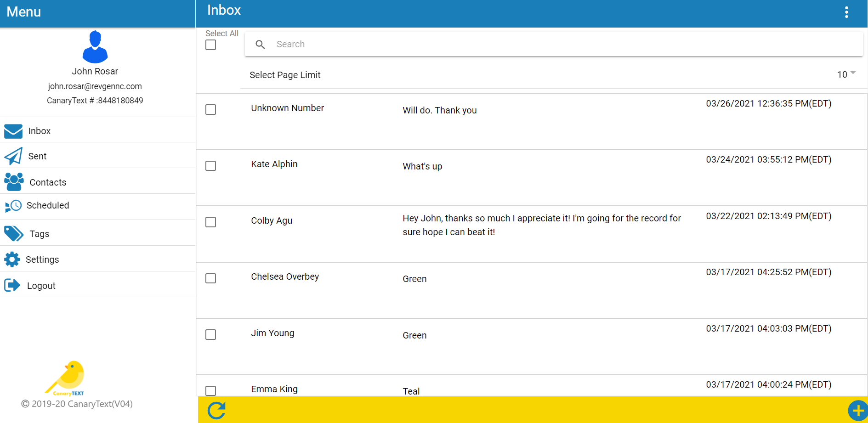Expand the page limit dropdown showing 10
The image size is (868, 423).
pyautogui.click(x=846, y=74)
